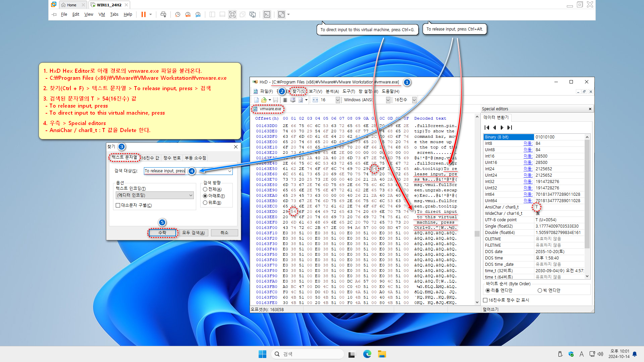
Task: Toggle the VMware library sidebar icon
Action: (212, 14)
